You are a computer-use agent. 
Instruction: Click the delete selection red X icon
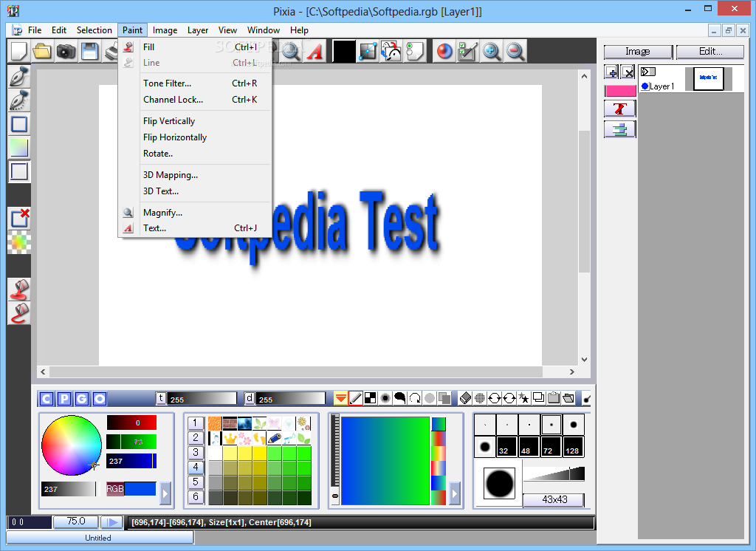pos(19,219)
